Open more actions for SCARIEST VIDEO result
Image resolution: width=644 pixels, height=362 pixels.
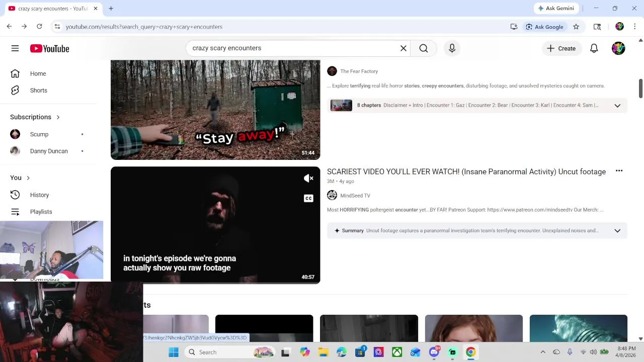coord(619,171)
